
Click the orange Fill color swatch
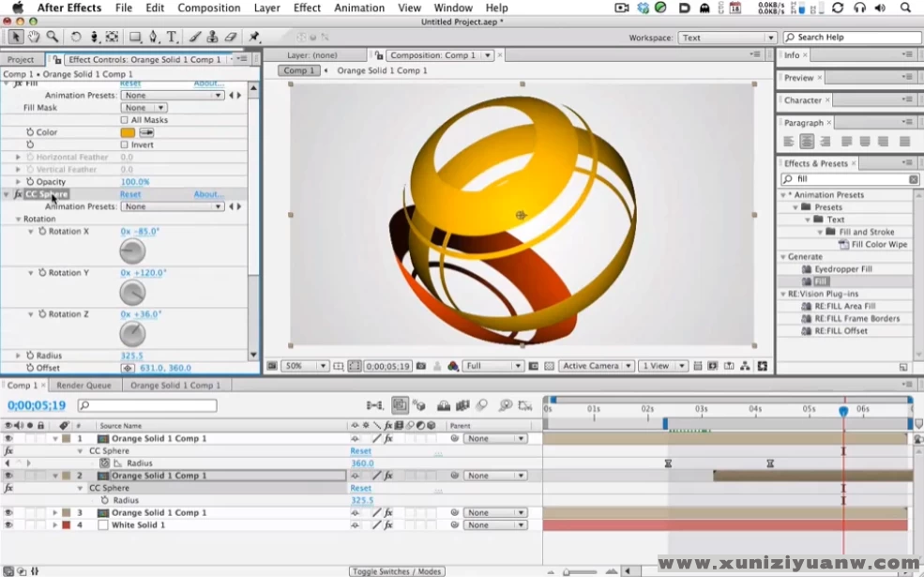[128, 132]
